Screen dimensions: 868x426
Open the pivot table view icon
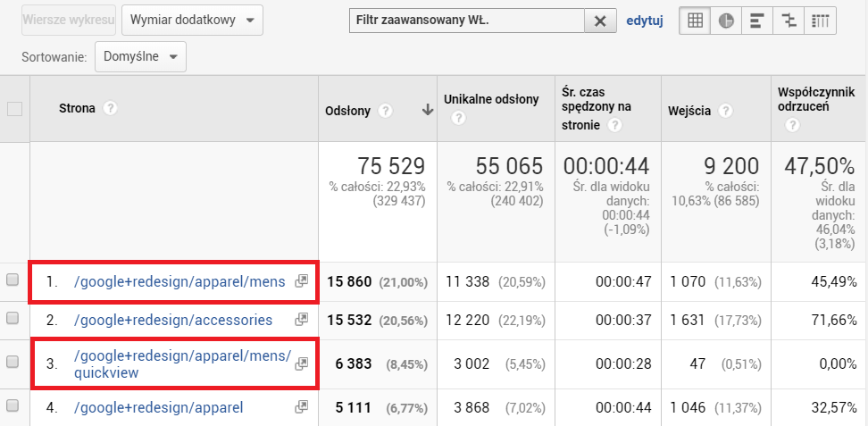click(x=819, y=21)
